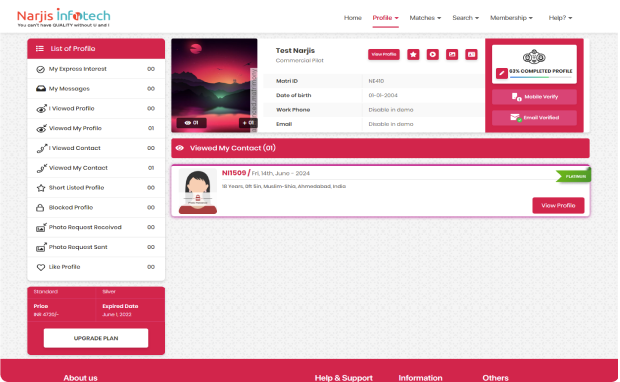Click the Others footer heading
620x382 pixels.
coord(495,378)
